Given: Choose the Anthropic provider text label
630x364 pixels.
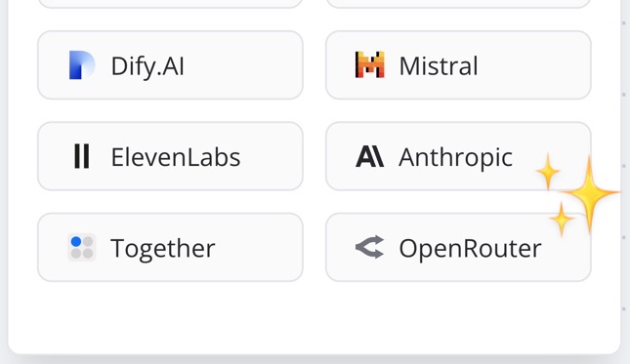Looking at the screenshot, I should click(455, 157).
